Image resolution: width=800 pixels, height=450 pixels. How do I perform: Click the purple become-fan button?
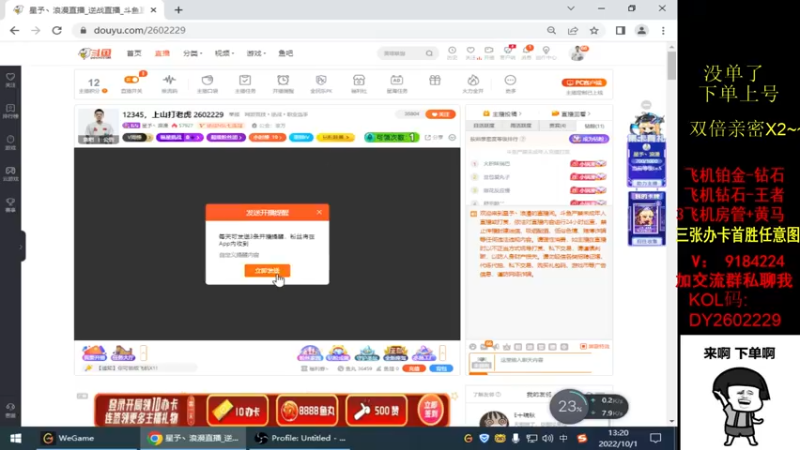589,139
